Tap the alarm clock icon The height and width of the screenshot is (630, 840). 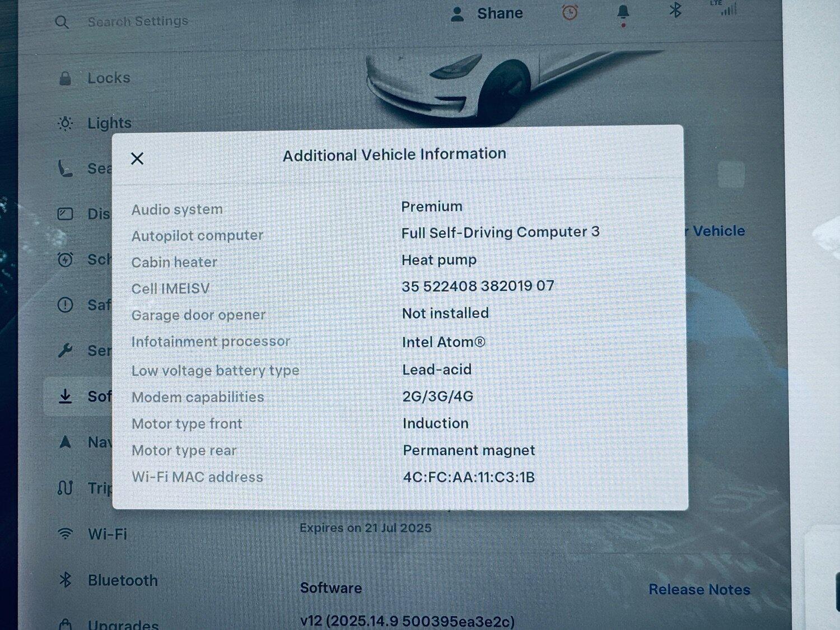(570, 12)
